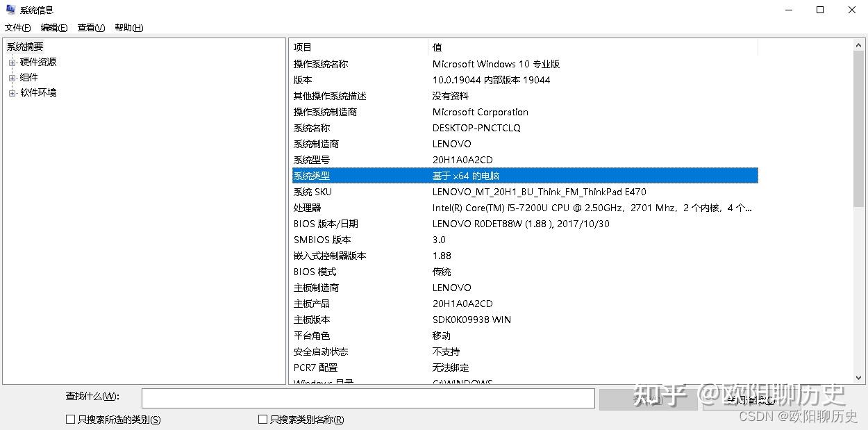Expand the 软件环境 tree node
Screen dimensions: 868x430
pyautogui.click(x=12, y=92)
